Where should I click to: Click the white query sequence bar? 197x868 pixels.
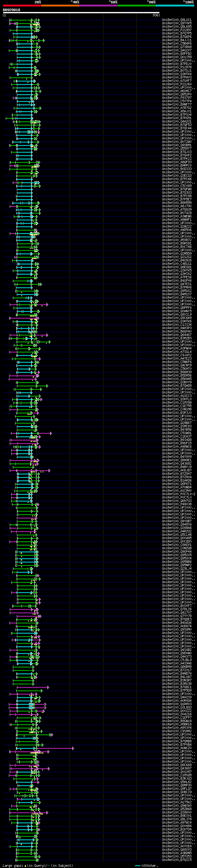pos(81,13)
